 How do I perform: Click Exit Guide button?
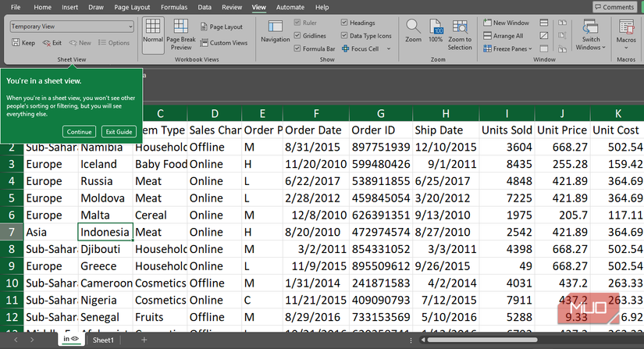[x=119, y=132]
